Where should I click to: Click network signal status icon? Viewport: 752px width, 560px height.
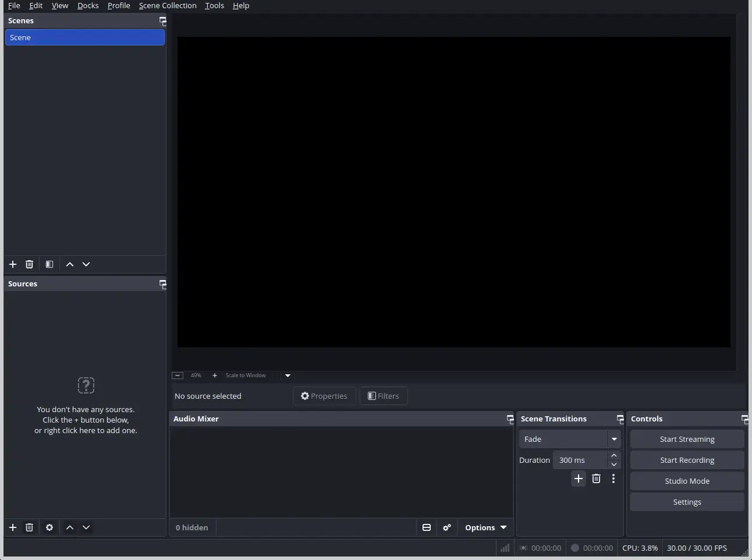[x=505, y=548]
